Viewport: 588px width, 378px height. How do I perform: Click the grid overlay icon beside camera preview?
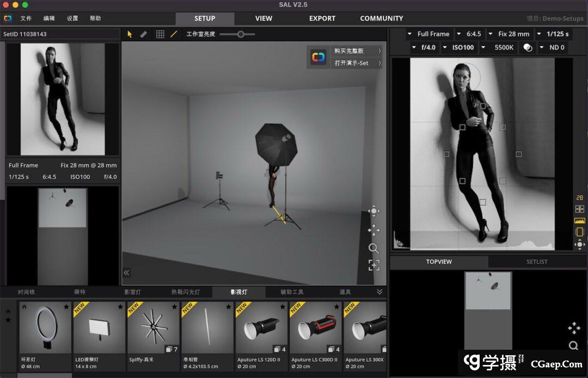tap(579, 209)
